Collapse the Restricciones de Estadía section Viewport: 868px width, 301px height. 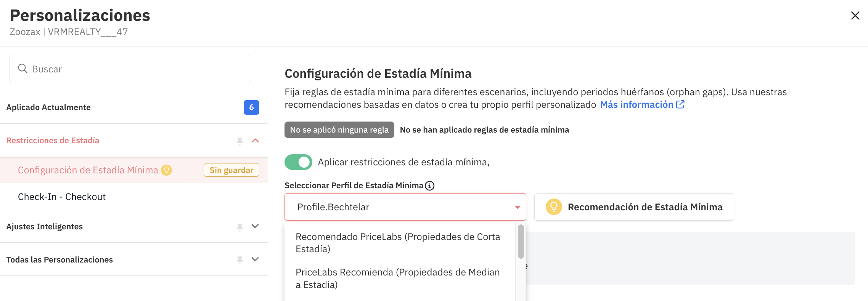coord(255,141)
